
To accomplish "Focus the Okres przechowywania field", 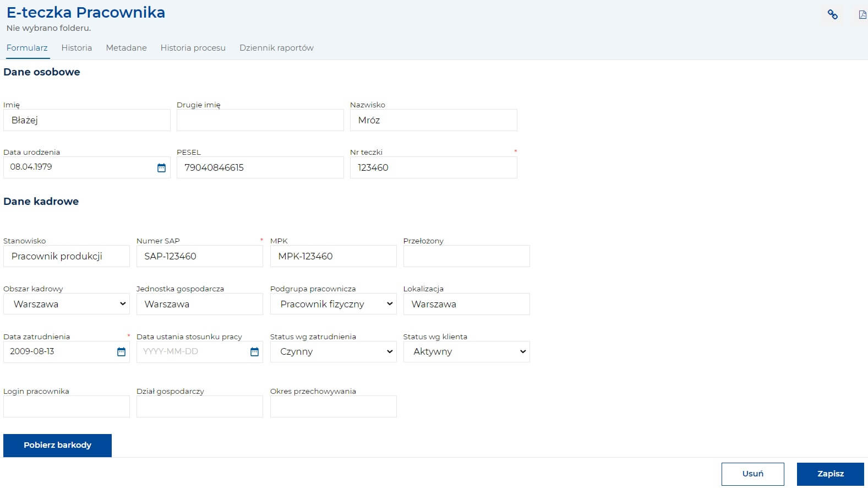I will 333,406.
